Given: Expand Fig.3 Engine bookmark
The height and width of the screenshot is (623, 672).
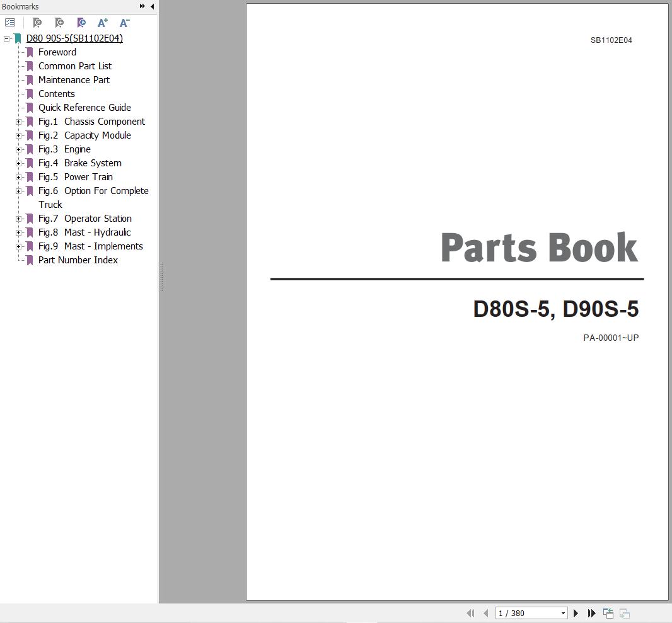Looking at the screenshot, I should [x=18, y=149].
